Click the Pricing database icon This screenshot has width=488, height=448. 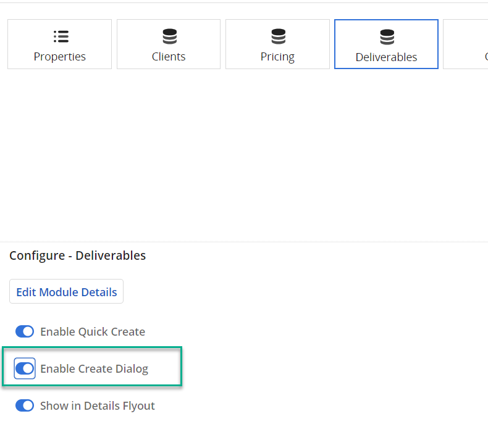278,36
